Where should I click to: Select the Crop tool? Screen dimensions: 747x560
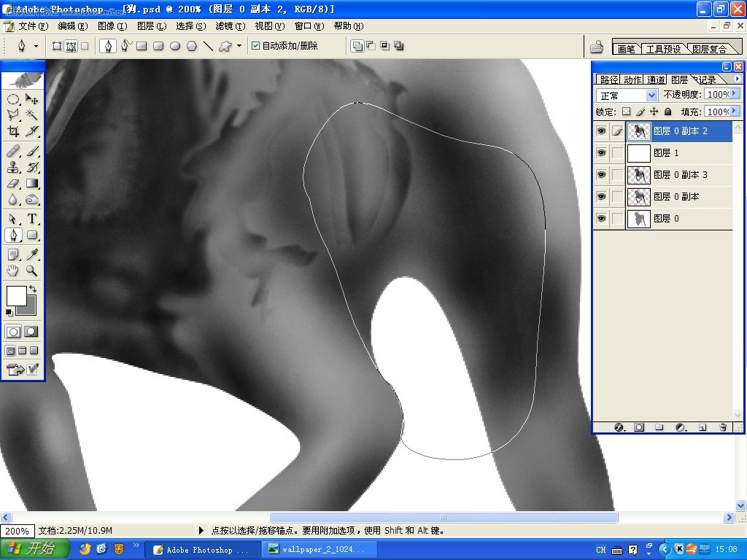point(13,131)
